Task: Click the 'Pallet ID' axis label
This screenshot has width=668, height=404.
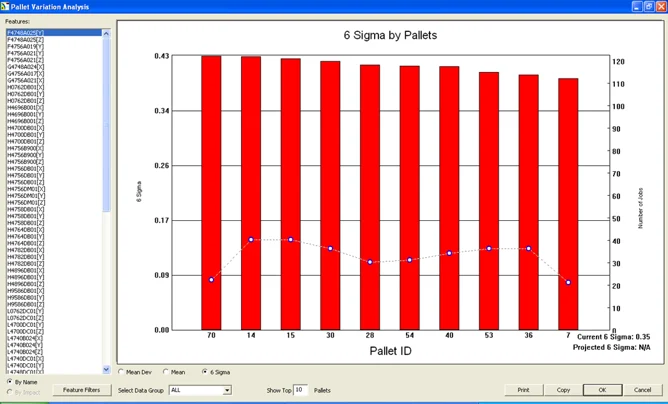Action: tap(390, 351)
